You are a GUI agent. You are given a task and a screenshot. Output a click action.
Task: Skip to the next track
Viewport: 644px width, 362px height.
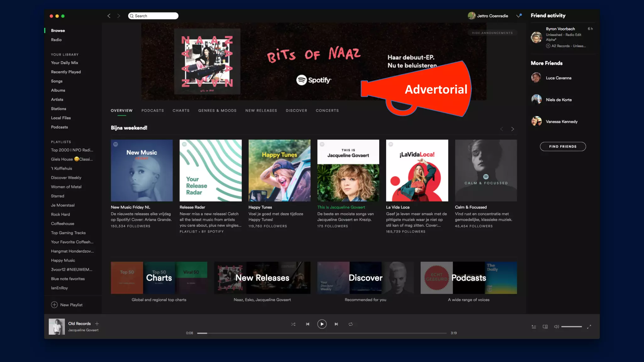336,324
